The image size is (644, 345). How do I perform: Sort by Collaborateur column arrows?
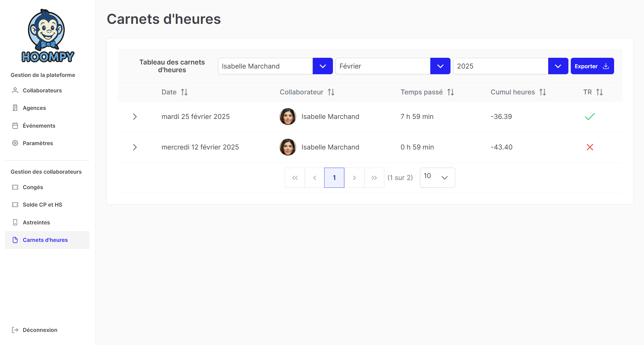[x=331, y=92]
